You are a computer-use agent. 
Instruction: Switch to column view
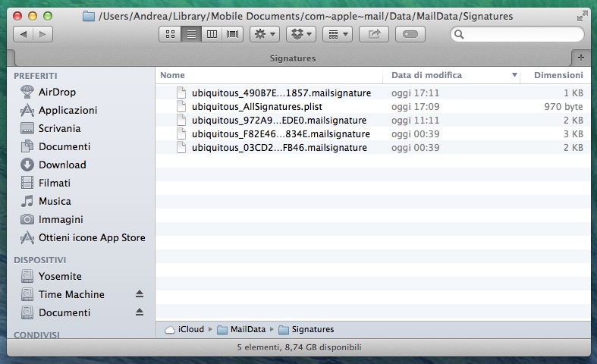tap(212, 34)
